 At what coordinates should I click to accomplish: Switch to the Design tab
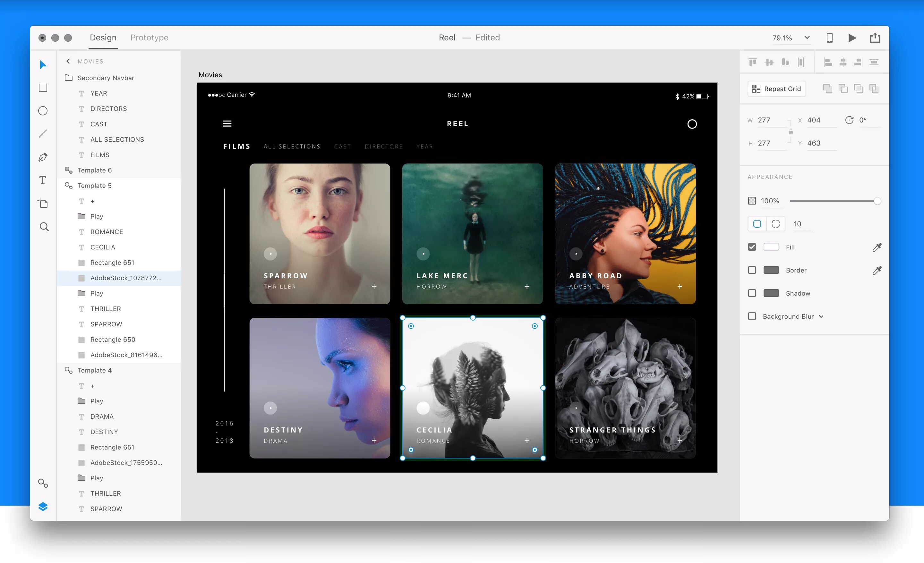coord(103,38)
